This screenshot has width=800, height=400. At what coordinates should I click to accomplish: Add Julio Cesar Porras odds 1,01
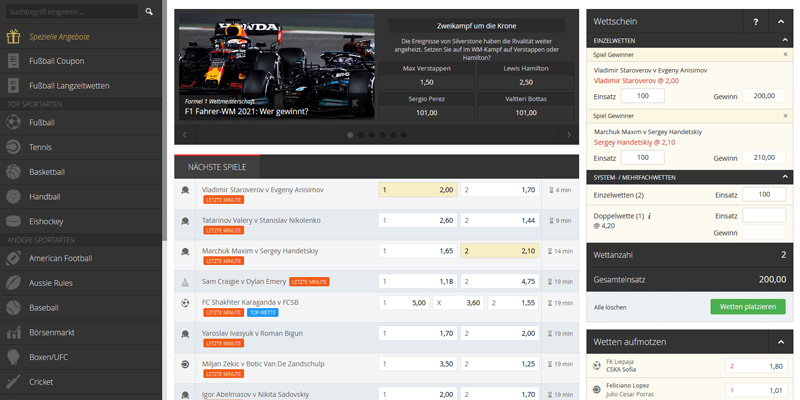(756, 389)
